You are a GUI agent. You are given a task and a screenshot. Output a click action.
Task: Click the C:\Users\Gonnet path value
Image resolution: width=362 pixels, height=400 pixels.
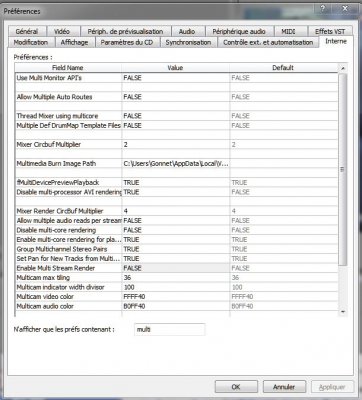[176, 164]
